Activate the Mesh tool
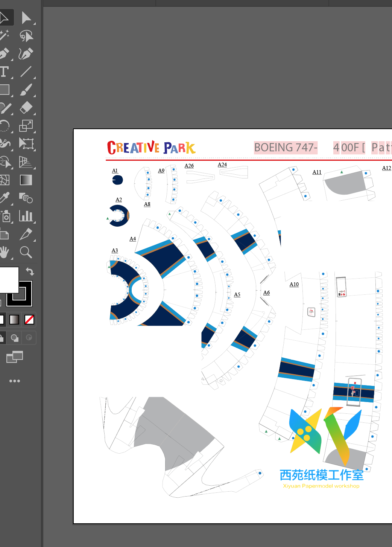Viewport: 392px width, 547px height. click(x=5, y=180)
